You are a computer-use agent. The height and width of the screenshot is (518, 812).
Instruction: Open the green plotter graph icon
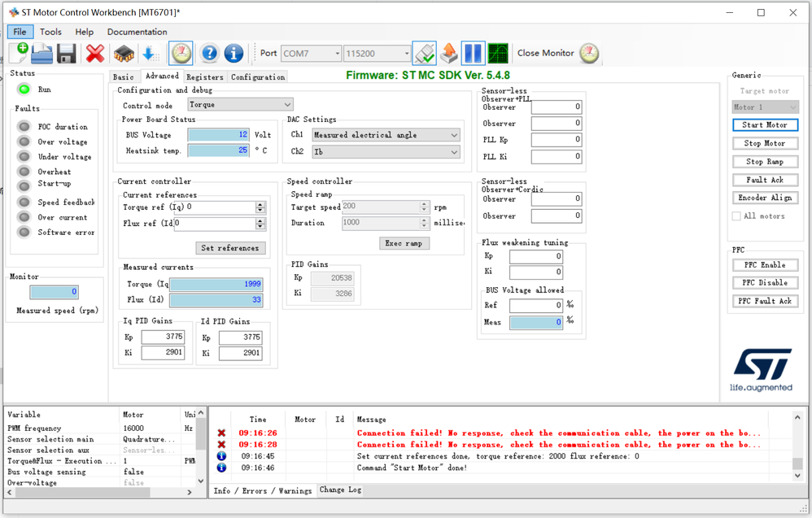click(498, 54)
